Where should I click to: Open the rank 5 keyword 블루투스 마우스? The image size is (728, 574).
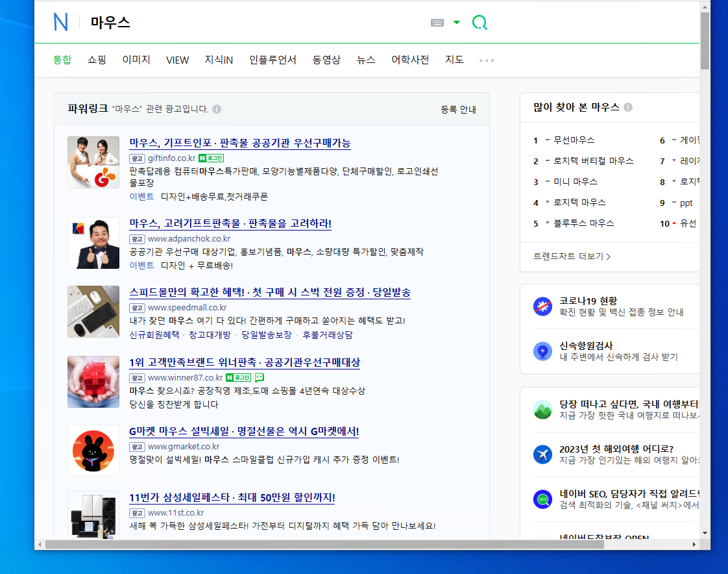pos(583,223)
